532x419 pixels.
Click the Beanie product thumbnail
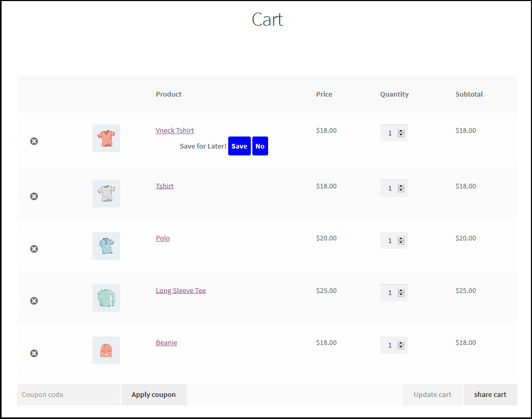[x=106, y=350]
